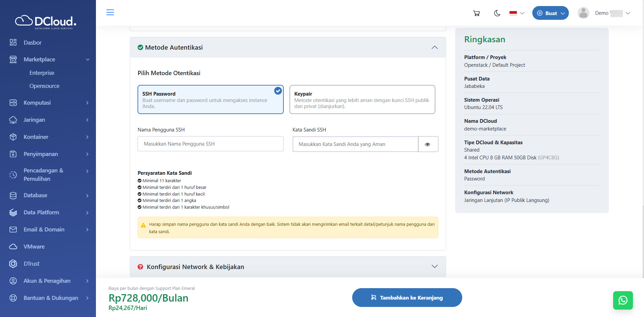Click the hamburger menu icon
The image size is (644, 317).
click(110, 12)
